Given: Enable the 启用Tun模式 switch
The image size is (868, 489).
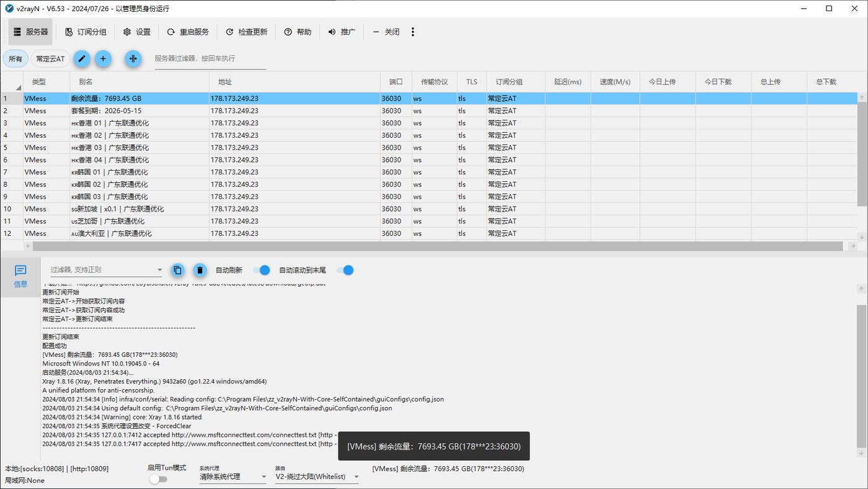Looking at the screenshot, I should [x=158, y=479].
